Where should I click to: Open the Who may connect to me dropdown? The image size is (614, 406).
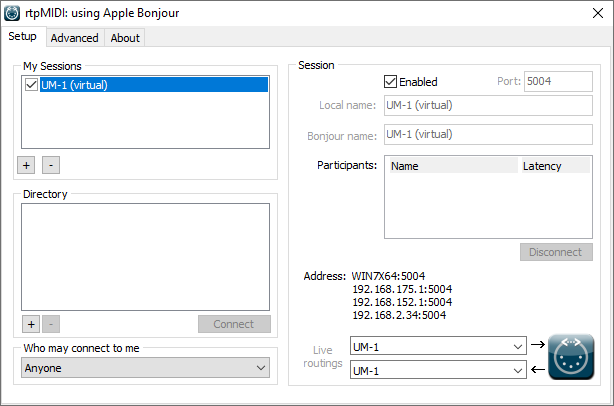[x=145, y=368]
